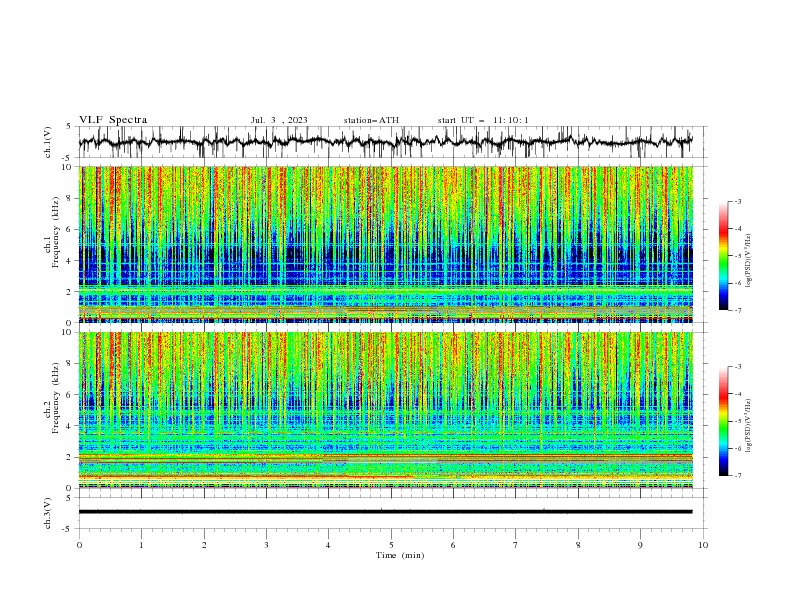This screenshot has width=792, height=612.
Task: Click the lower colorbar "log(PSD)(V²/Hz)" label
Action: (x=748, y=426)
